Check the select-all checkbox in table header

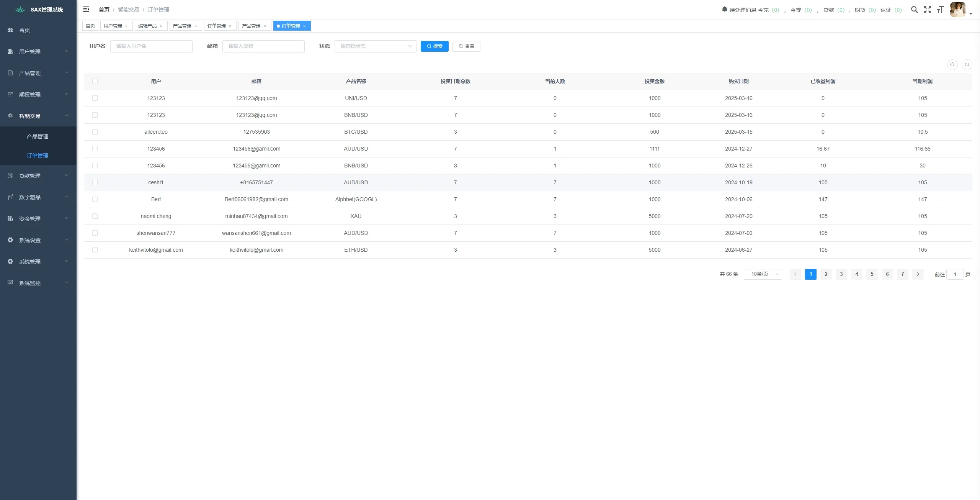tap(95, 81)
